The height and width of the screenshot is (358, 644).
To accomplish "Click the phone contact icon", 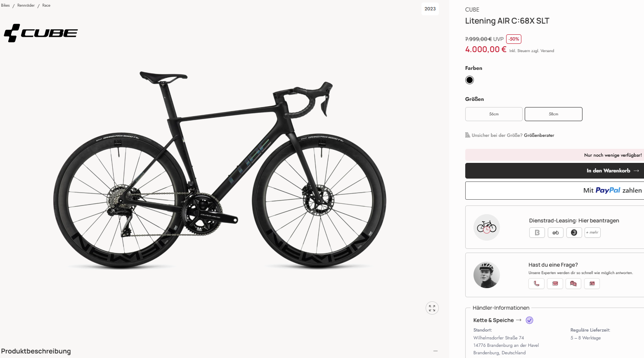I will click(x=536, y=284).
